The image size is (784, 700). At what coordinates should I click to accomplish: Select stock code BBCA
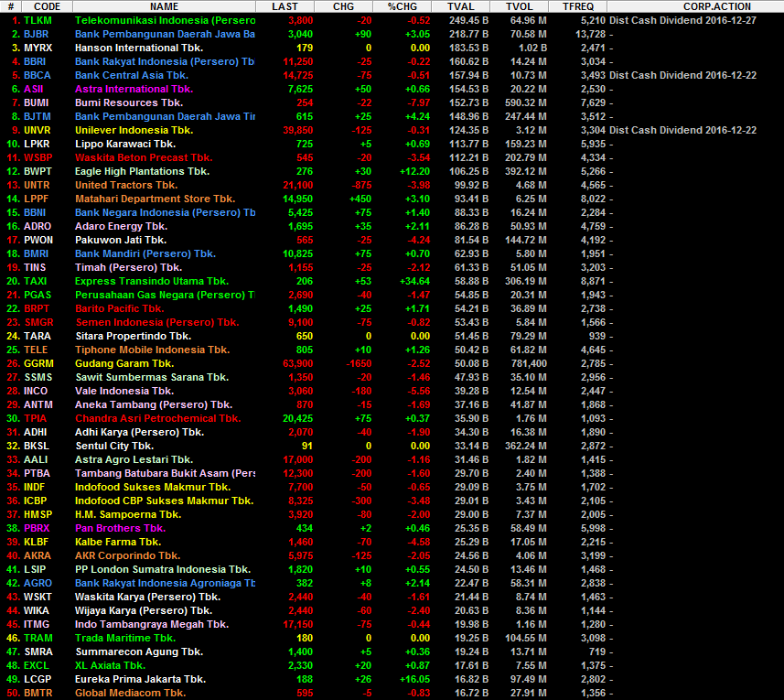(38, 76)
